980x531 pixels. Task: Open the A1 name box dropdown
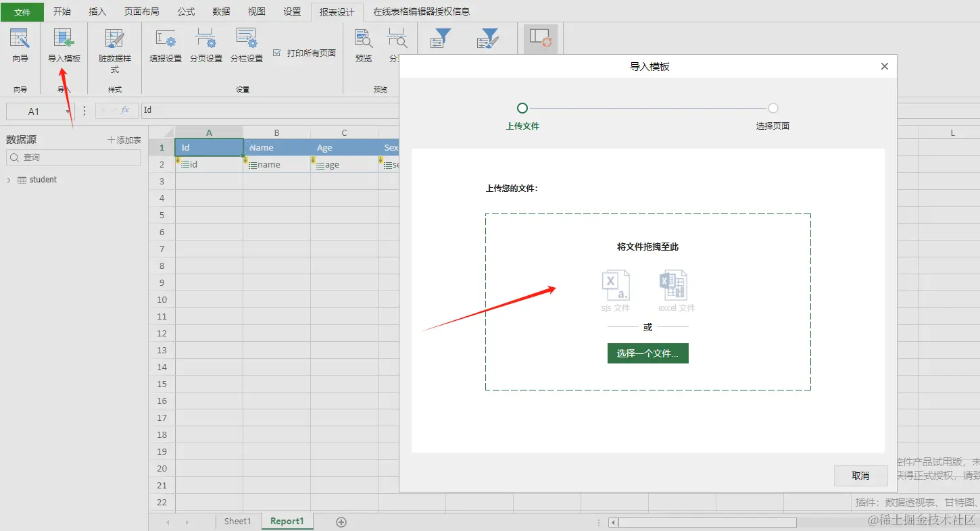click(68, 111)
